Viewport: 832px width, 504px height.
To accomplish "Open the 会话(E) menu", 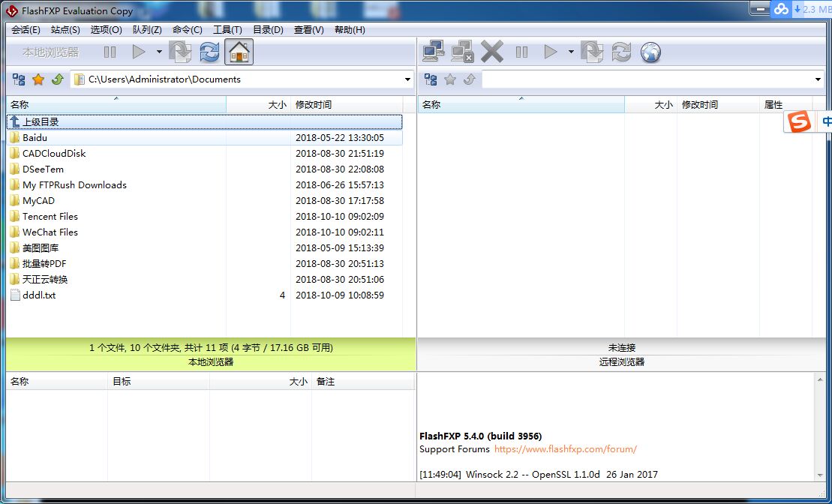I will pyautogui.click(x=26, y=30).
